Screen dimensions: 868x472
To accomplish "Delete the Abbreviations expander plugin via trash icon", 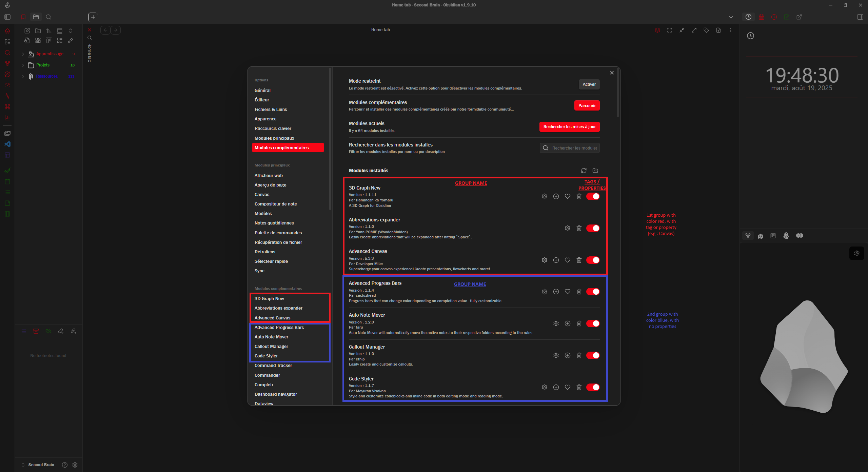I will [x=579, y=228].
